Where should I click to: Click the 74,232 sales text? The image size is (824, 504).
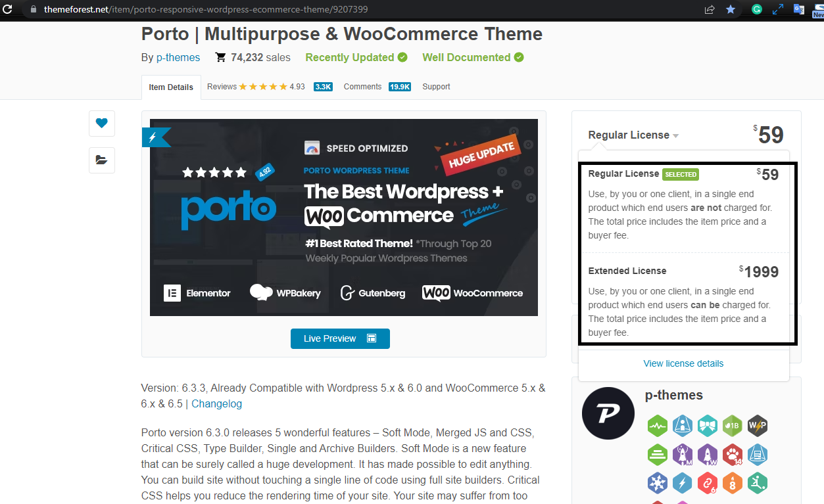point(260,57)
